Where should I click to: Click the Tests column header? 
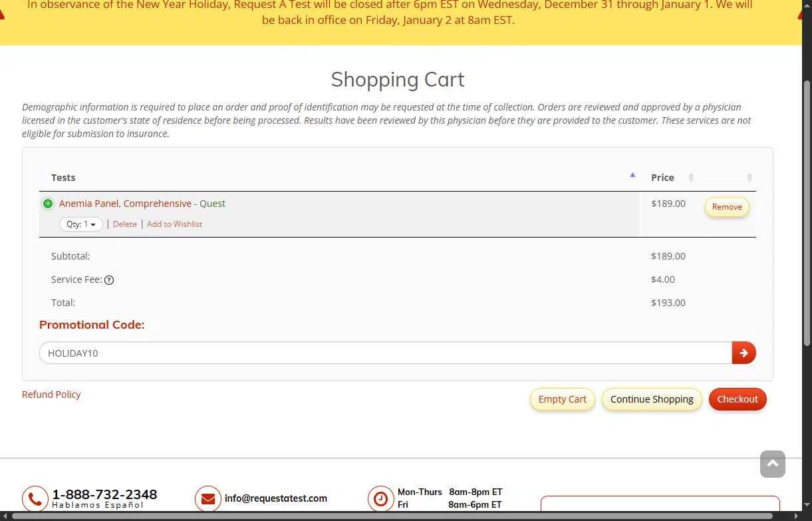tap(63, 178)
